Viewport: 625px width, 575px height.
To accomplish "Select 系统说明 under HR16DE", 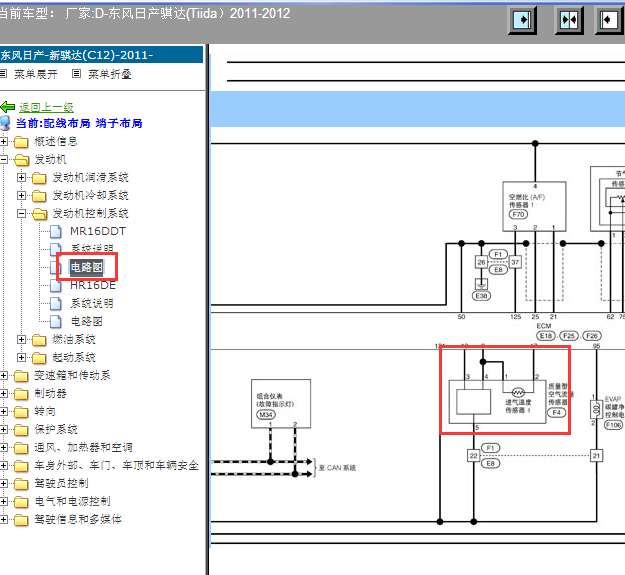I will point(92,304).
